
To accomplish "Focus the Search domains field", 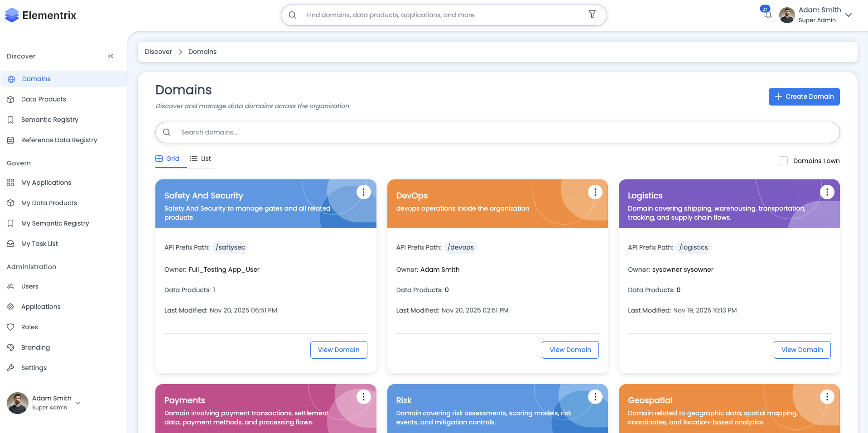I will point(497,132).
